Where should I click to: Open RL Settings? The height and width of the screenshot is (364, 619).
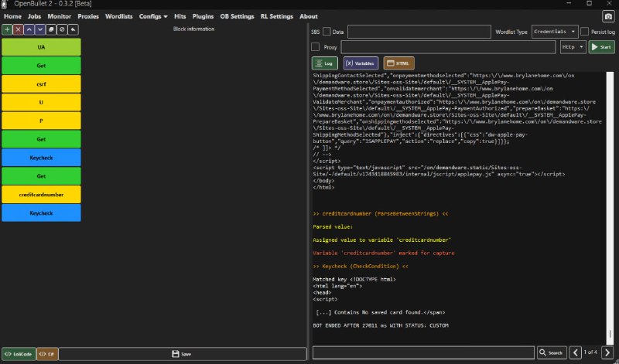(x=277, y=16)
